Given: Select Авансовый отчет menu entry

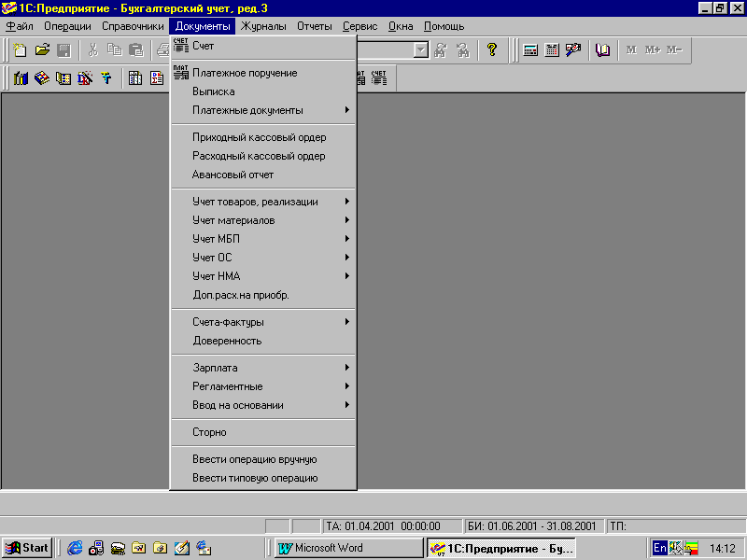Looking at the screenshot, I should [263, 175].
